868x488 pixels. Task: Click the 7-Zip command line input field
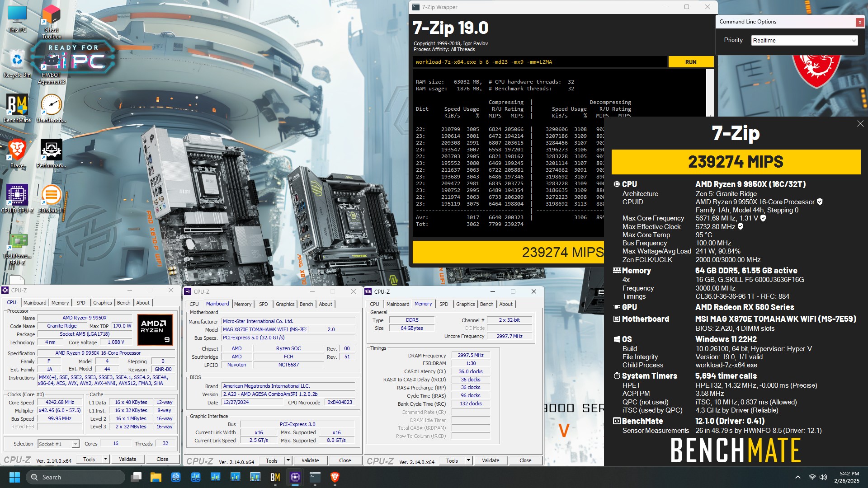540,62
